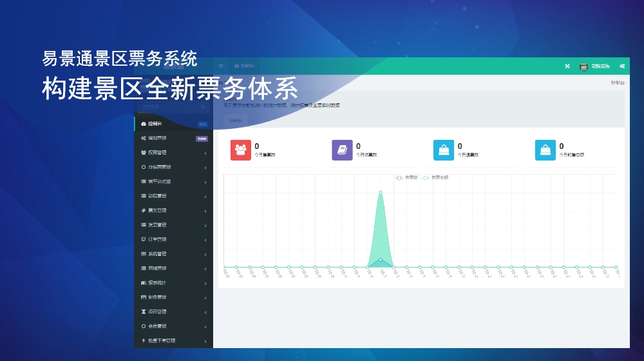The image size is (644, 361).
Task: Open the 项目管理 sidebar menu label
Action: tap(157, 311)
